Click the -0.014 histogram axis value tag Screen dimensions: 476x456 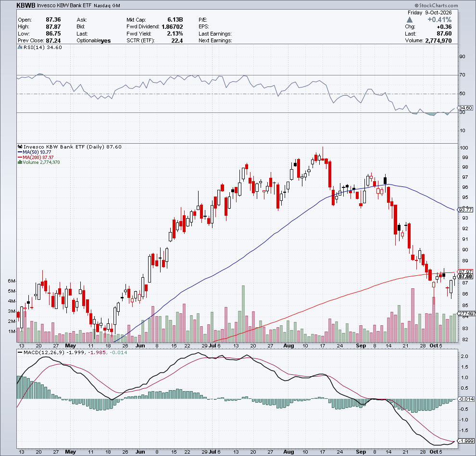point(465,399)
